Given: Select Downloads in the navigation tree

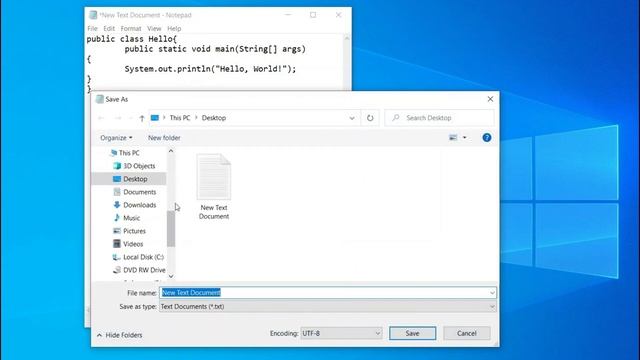Looking at the screenshot, I should (x=140, y=205).
